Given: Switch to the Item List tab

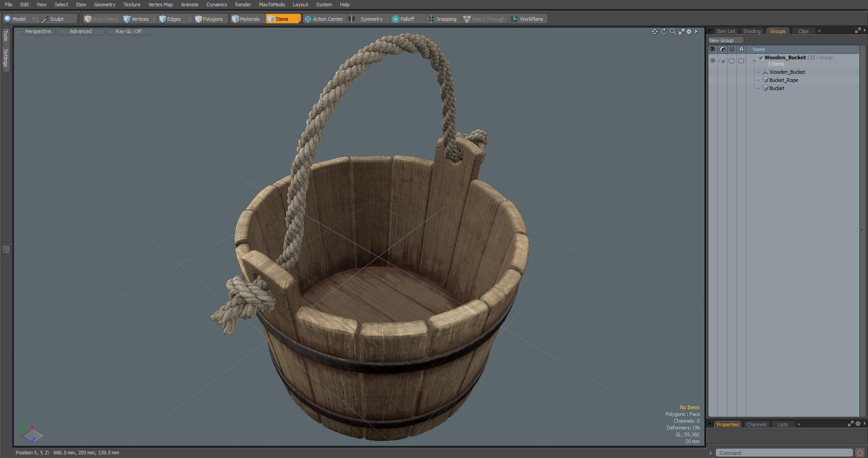Looking at the screenshot, I should point(726,31).
